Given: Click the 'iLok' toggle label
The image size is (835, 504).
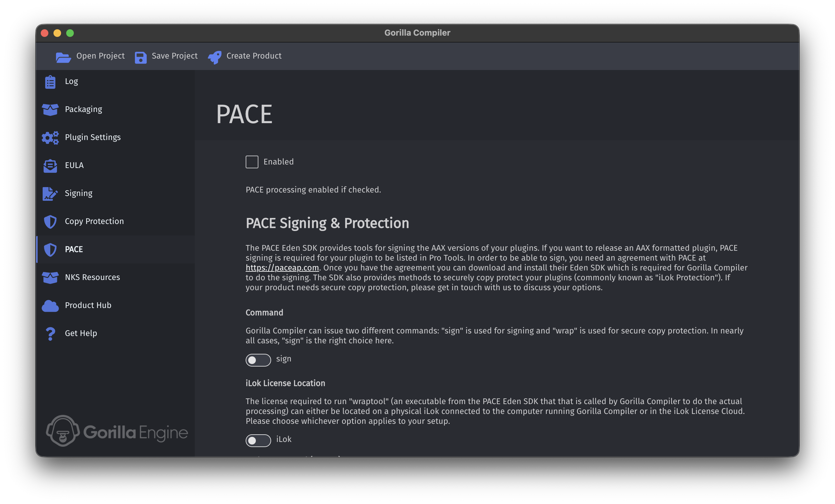Looking at the screenshot, I should pyautogui.click(x=284, y=439).
